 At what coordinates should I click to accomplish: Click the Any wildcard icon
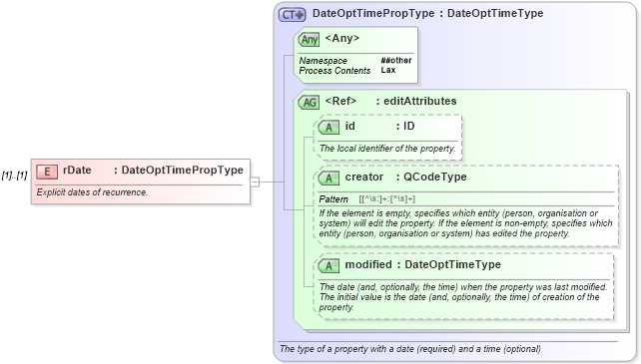pyautogui.click(x=310, y=40)
